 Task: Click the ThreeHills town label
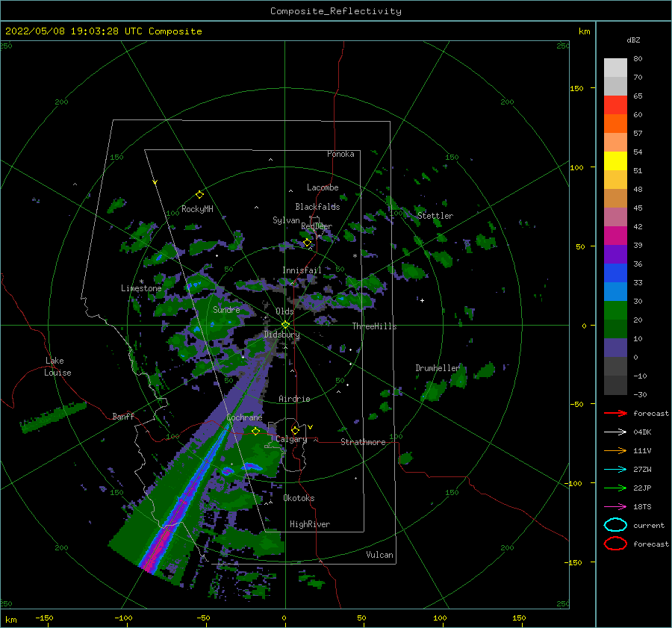pyautogui.click(x=374, y=326)
